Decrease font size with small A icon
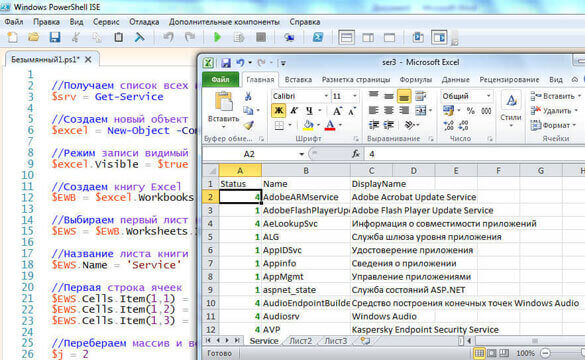This screenshot has height=360, width=585. click(352, 111)
